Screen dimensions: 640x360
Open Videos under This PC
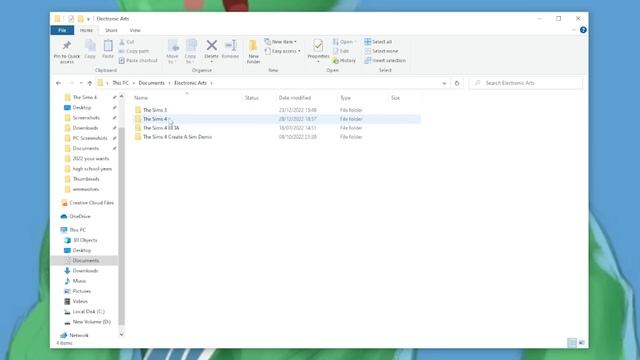(x=80, y=302)
